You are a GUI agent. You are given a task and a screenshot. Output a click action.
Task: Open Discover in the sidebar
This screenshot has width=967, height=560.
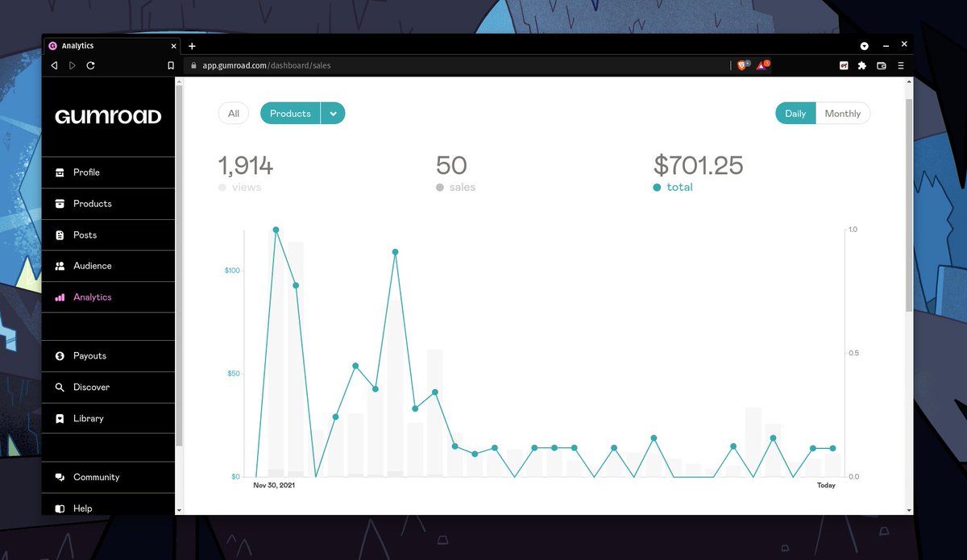point(108,388)
